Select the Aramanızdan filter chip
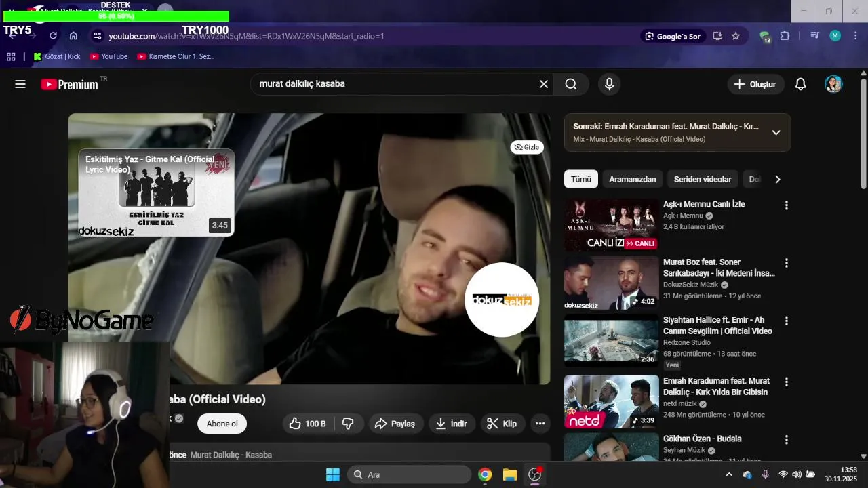Image resolution: width=868 pixels, height=488 pixels. click(x=633, y=179)
